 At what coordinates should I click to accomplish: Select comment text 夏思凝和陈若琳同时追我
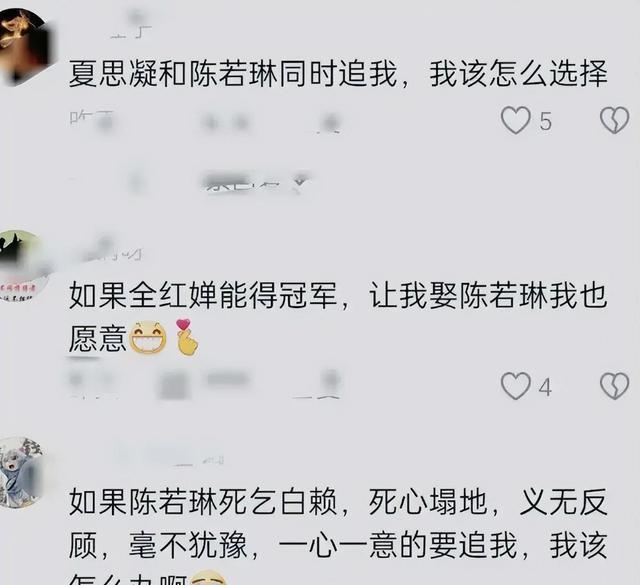tap(233, 74)
